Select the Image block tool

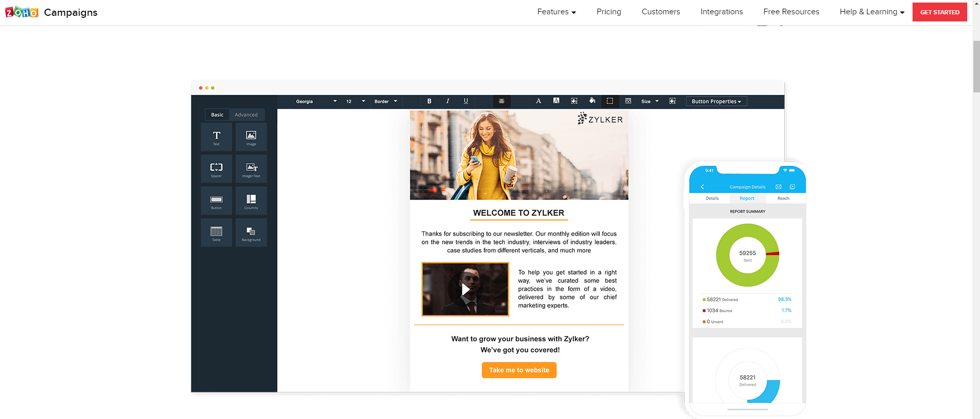click(251, 137)
